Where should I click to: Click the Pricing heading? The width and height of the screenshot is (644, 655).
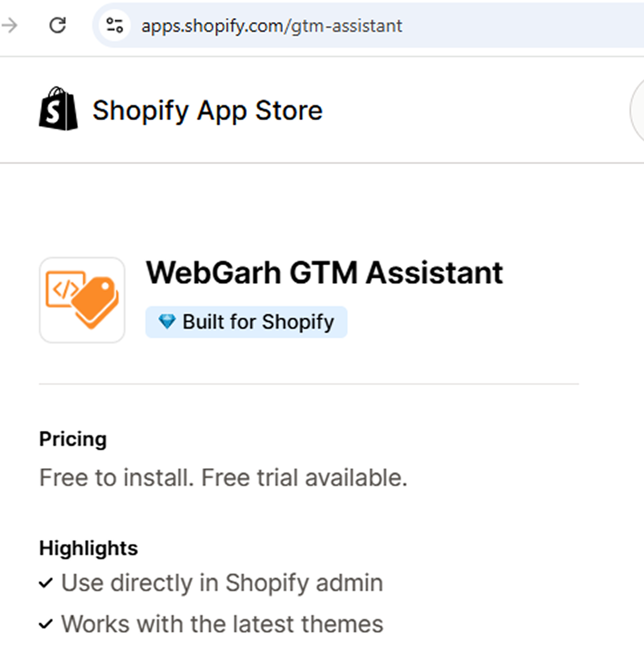click(73, 439)
